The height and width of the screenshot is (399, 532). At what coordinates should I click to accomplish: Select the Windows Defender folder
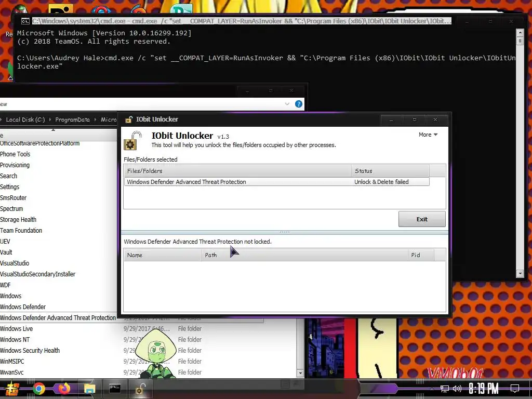(x=23, y=307)
